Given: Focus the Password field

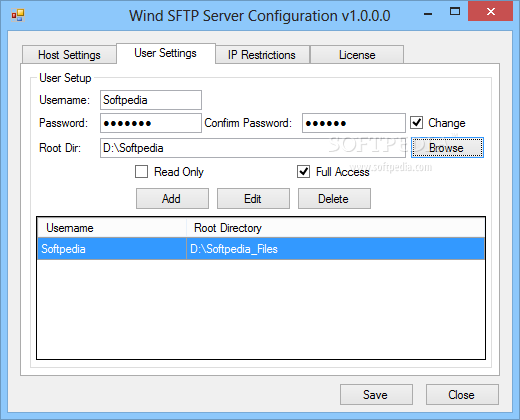Looking at the screenshot, I should pyautogui.click(x=151, y=123).
